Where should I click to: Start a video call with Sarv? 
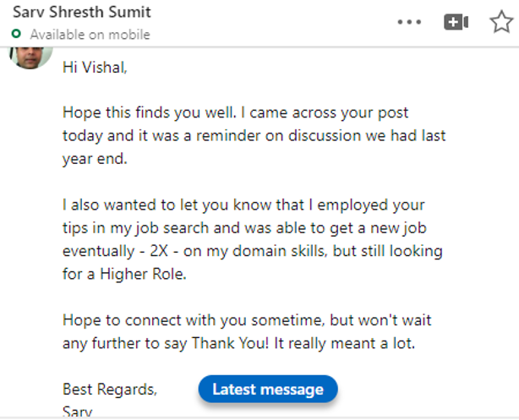coord(456,22)
